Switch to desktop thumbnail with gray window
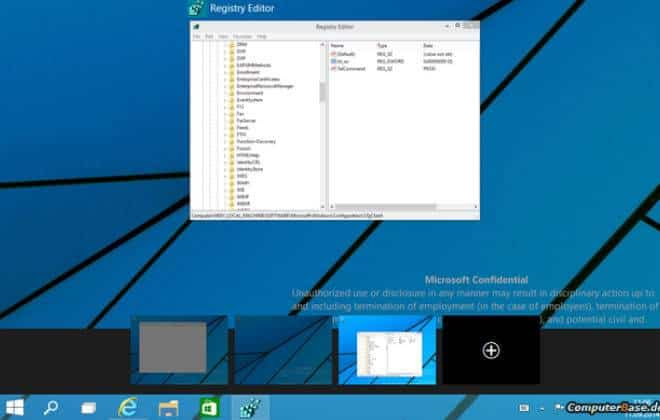Viewport: 660px width, 420px height. pos(179,350)
